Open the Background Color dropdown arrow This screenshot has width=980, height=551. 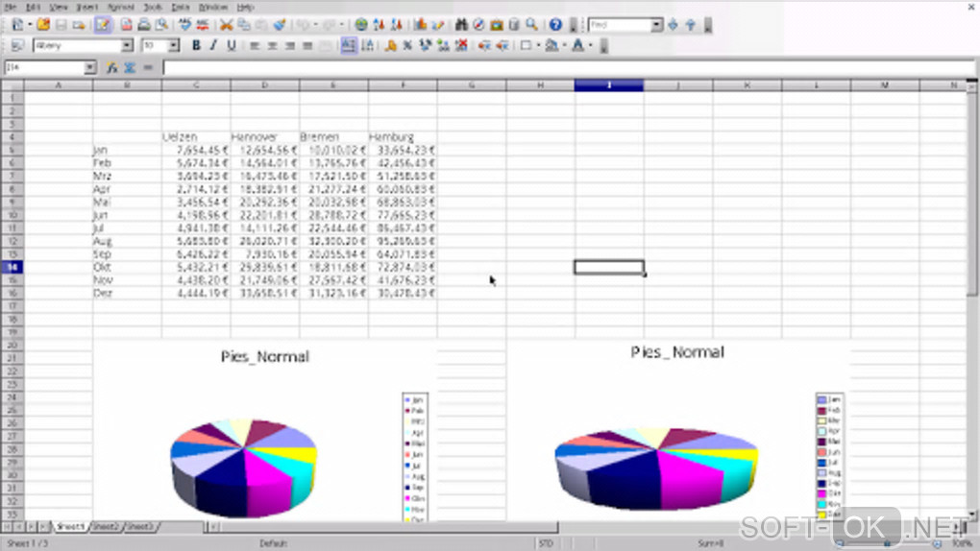[x=564, y=46]
